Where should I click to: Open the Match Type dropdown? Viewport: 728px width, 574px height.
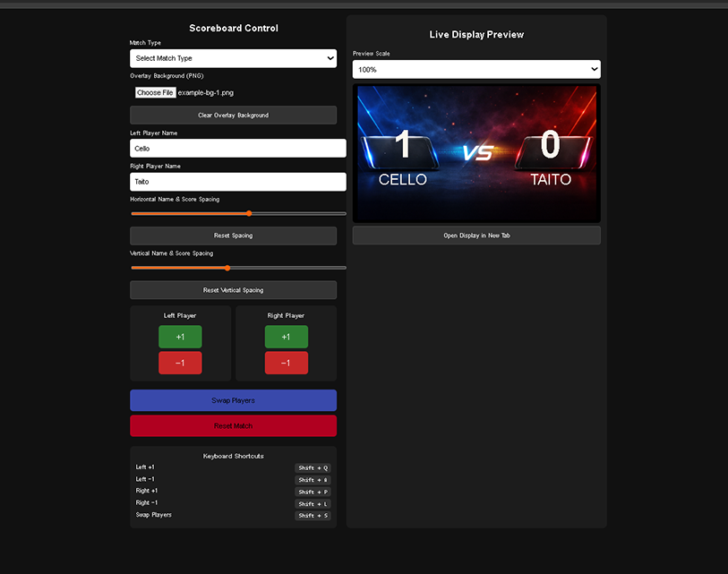click(233, 57)
